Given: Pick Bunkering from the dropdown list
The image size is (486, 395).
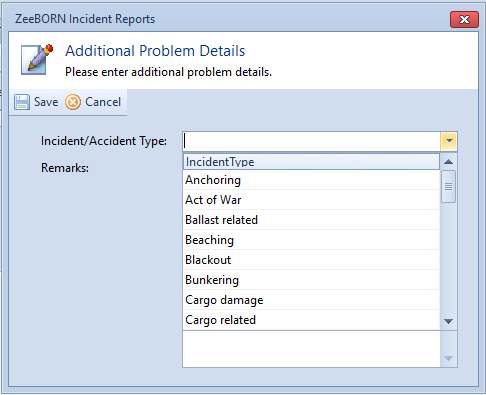Looking at the screenshot, I should pyautogui.click(x=311, y=280).
